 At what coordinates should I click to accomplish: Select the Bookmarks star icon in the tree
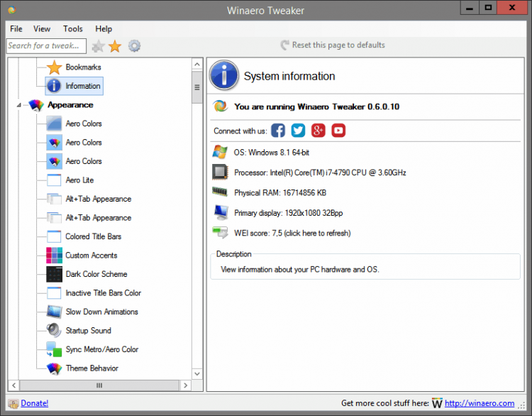(x=55, y=67)
